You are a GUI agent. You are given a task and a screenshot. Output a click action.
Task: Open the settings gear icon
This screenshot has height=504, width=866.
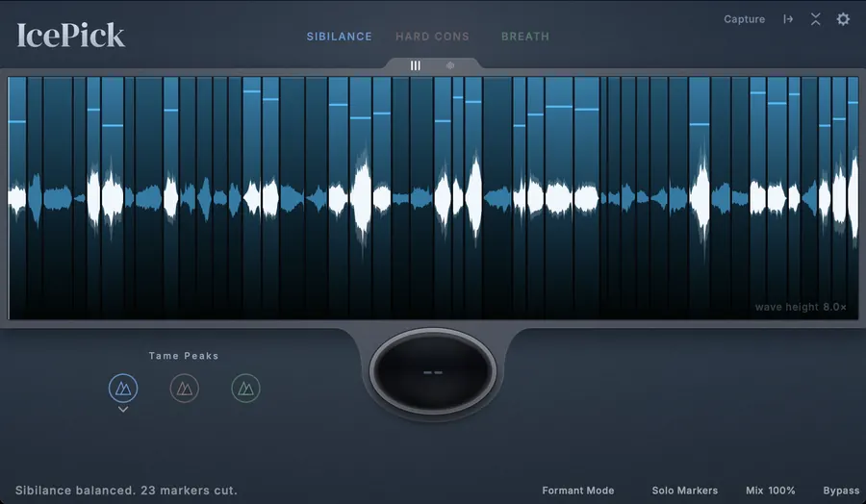(x=843, y=19)
